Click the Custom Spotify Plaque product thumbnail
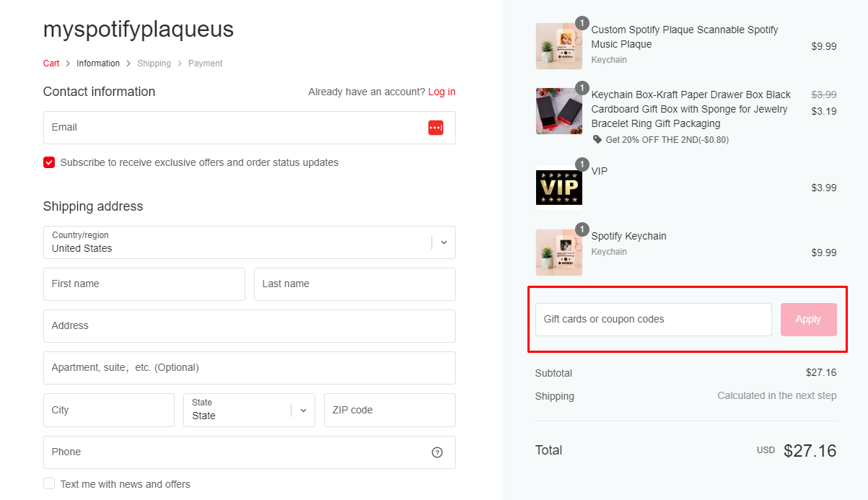 [x=558, y=46]
